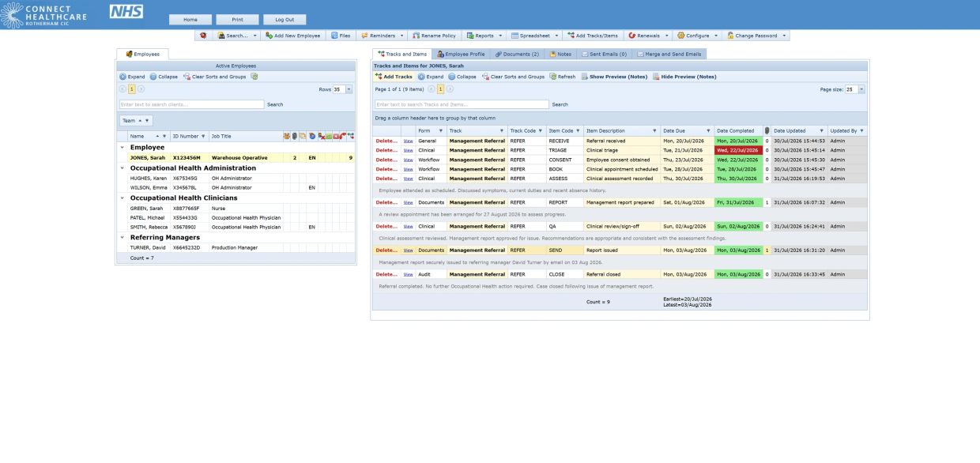Click the Print button
The width and height of the screenshot is (980, 463).
point(237,20)
